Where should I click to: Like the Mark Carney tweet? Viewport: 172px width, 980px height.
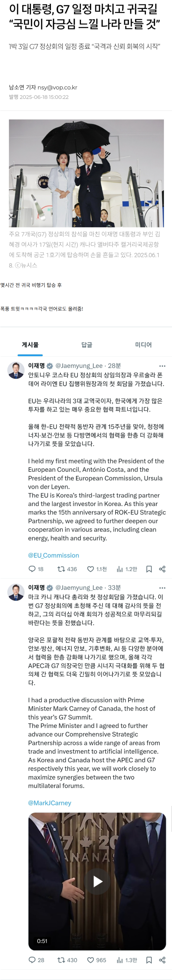click(91, 960)
